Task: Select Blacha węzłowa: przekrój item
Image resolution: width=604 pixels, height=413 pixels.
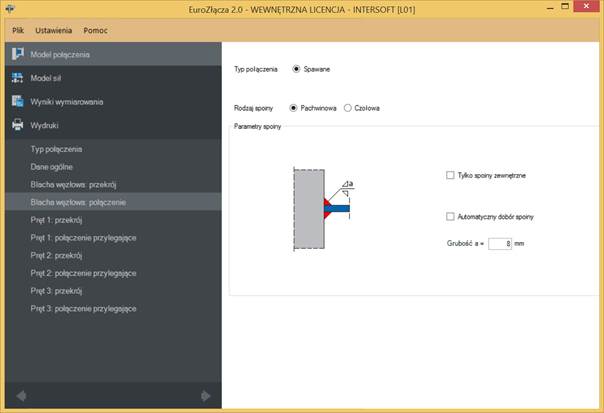Action: tap(113, 185)
